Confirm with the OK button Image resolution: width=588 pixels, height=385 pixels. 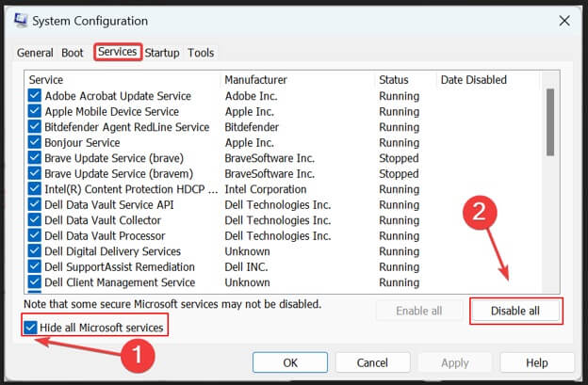290,362
